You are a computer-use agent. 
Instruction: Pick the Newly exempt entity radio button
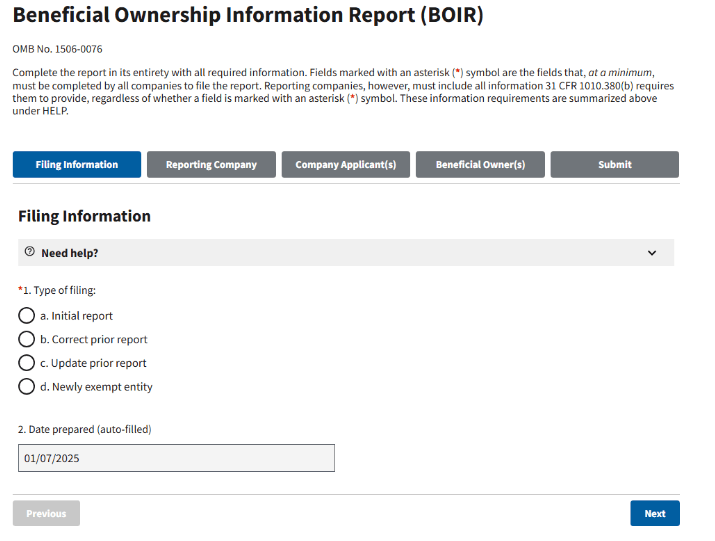[x=27, y=387]
